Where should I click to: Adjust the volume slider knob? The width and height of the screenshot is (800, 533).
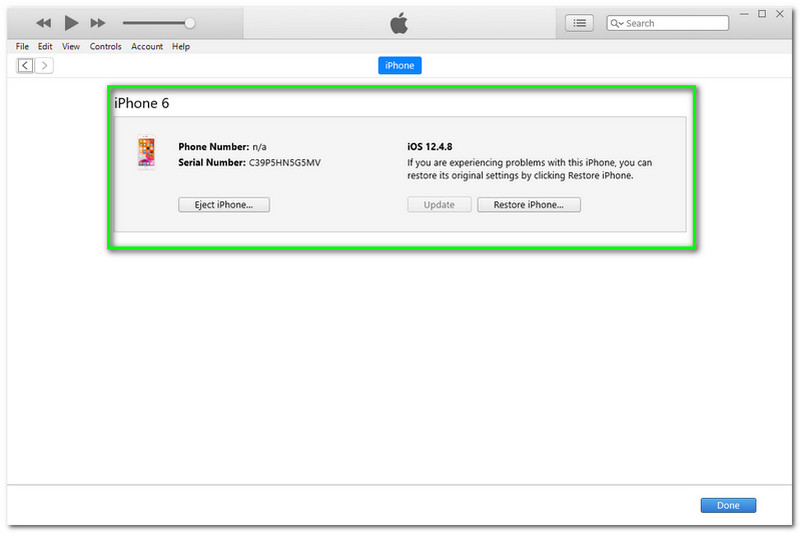pyautogui.click(x=189, y=23)
